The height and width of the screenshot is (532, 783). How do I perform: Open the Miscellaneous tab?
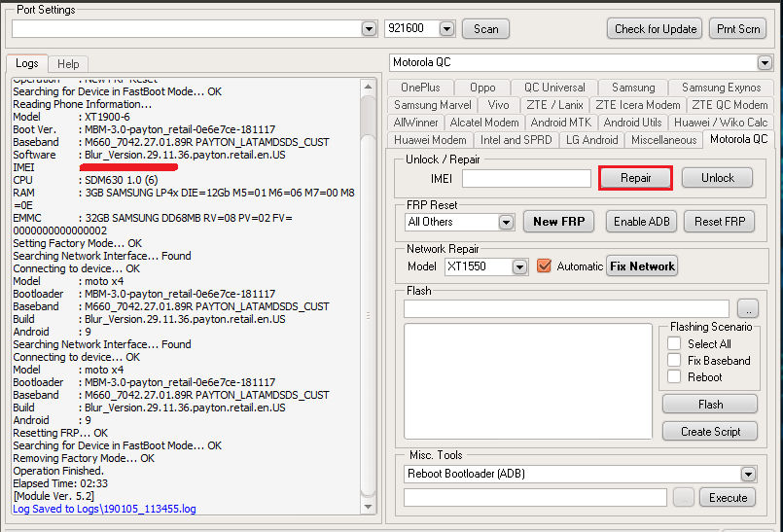click(x=663, y=140)
